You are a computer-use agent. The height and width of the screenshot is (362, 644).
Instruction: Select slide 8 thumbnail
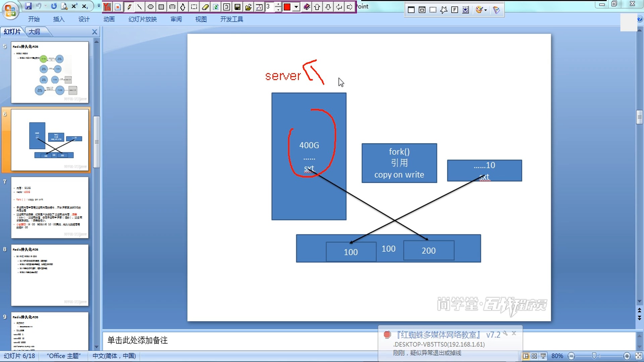(x=50, y=275)
